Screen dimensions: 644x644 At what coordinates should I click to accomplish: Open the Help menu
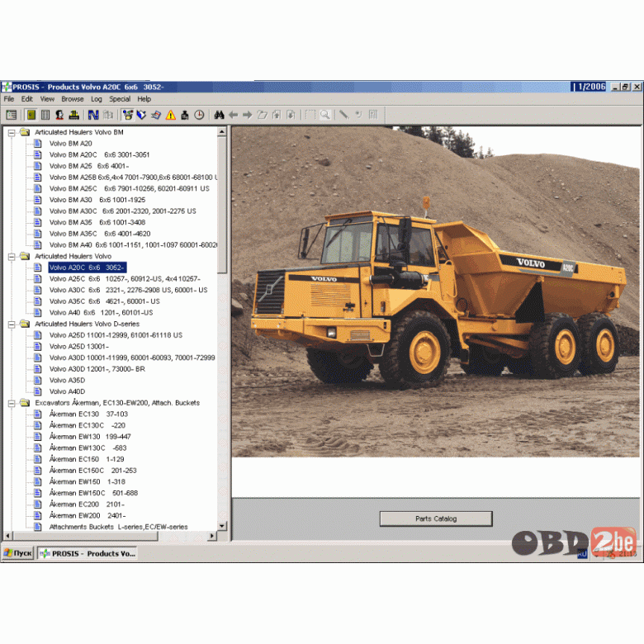coord(144,99)
